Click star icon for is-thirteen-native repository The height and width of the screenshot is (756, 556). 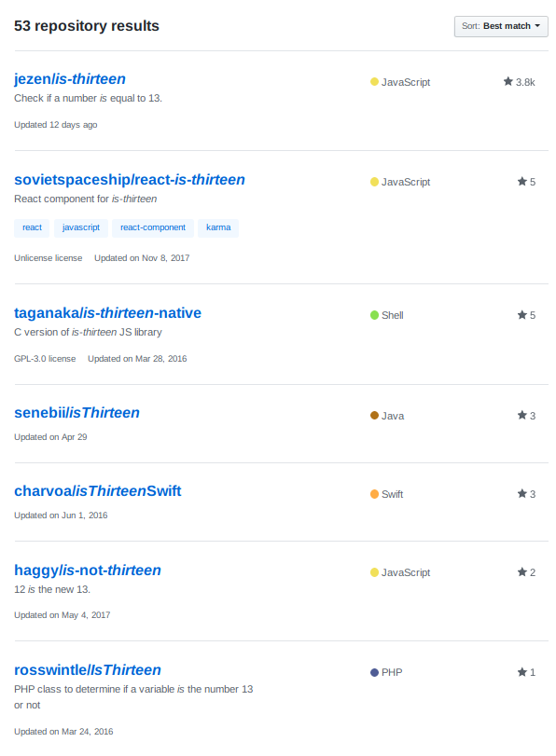coord(521,315)
